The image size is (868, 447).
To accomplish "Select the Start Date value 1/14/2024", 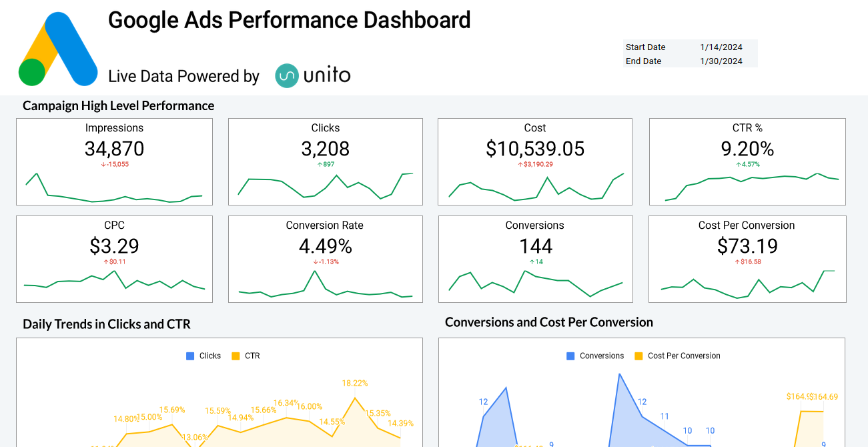I will click(x=721, y=47).
